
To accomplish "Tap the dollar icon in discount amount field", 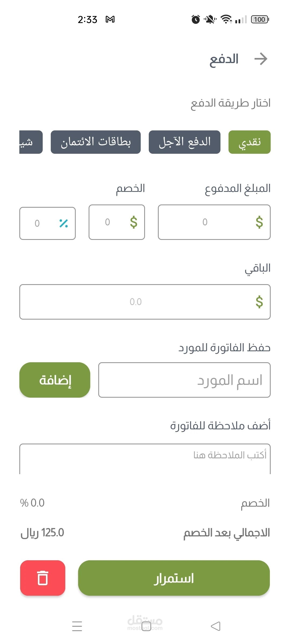I will tap(133, 222).
